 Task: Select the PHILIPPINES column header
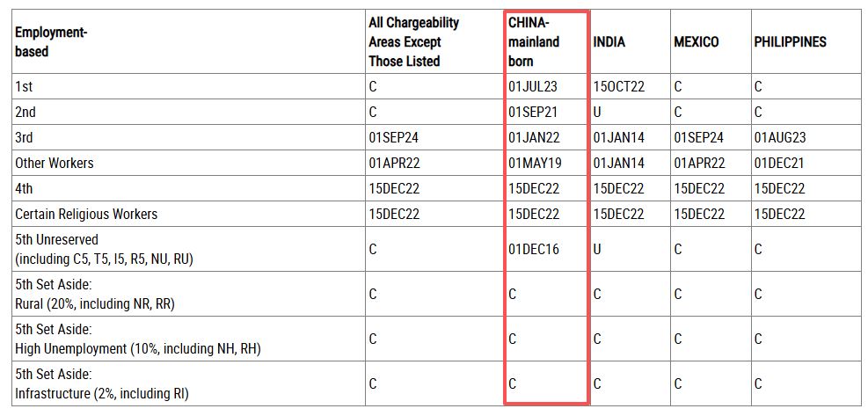point(790,42)
